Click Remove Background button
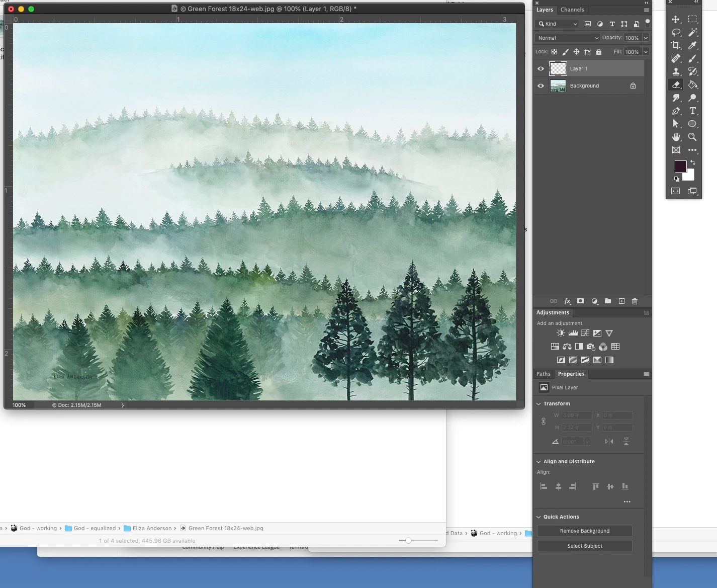 585,531
